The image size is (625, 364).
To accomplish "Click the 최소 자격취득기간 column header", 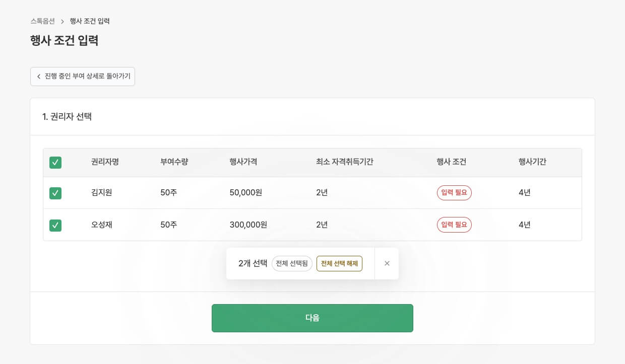I will [344, 162].
